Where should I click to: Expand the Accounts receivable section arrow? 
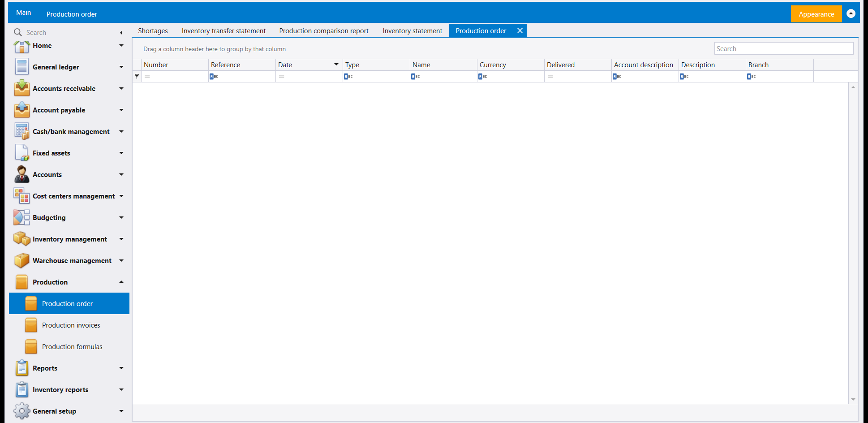pyautogui.click(x=121, y=88)
